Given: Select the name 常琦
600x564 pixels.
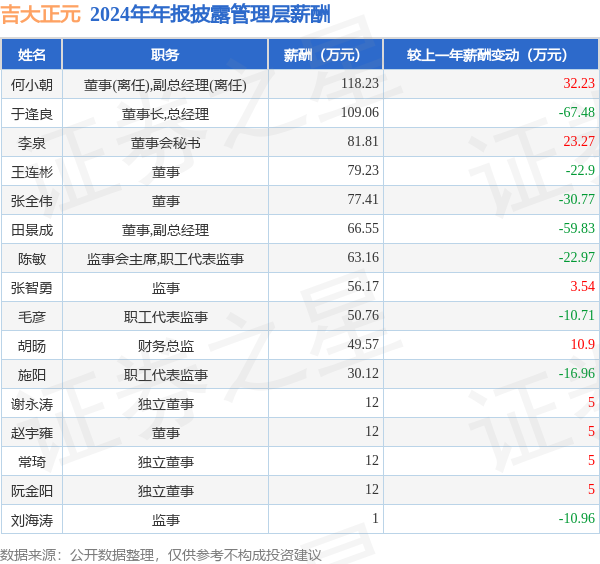Looking at the screenshot, I should pos(32,462).
